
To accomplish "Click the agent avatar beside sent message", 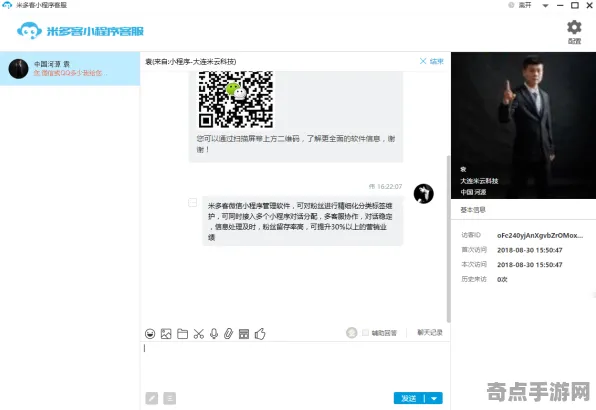I will click(x=424, y=194).
